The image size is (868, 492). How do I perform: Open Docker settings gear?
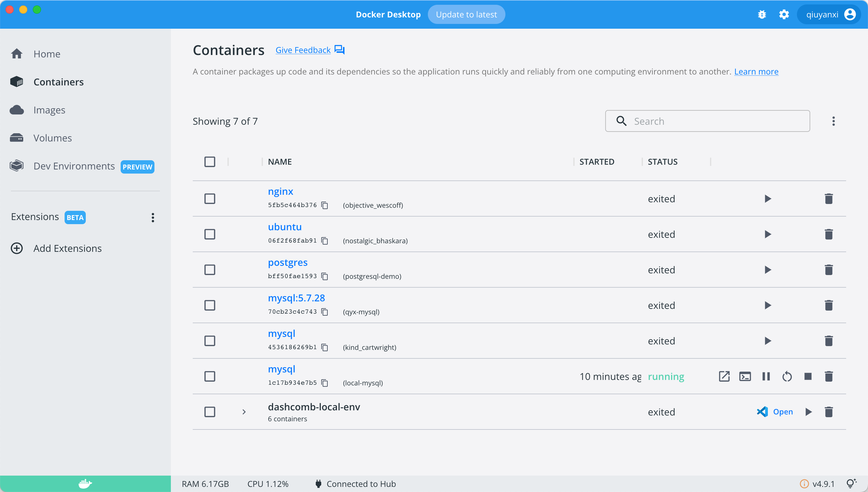tap(784, 15)
